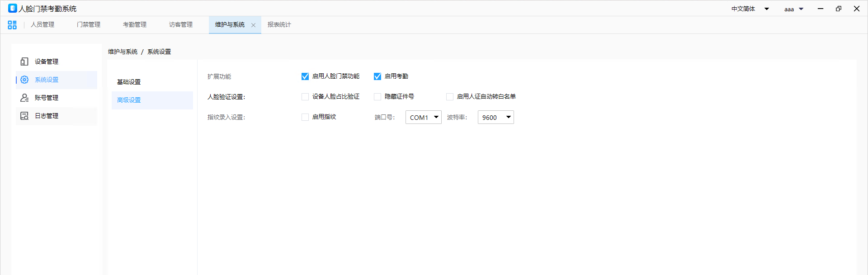Uncheck the 启用人脸门禁功能 checkbox

click(x=305, y=76)
